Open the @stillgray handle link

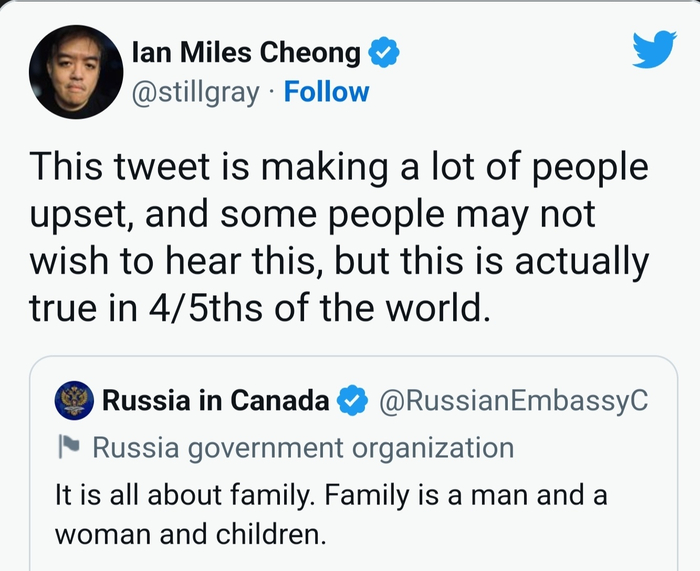click(198, 92)
